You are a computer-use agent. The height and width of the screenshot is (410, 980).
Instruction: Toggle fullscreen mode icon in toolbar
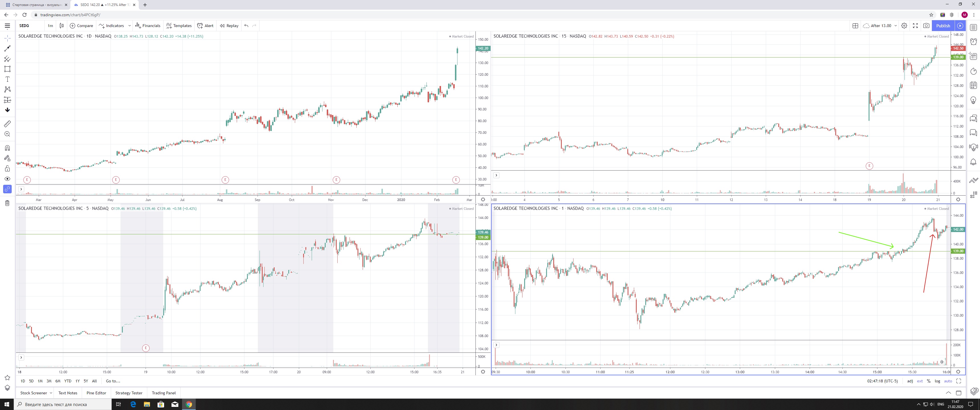click(x=915, y=25)
